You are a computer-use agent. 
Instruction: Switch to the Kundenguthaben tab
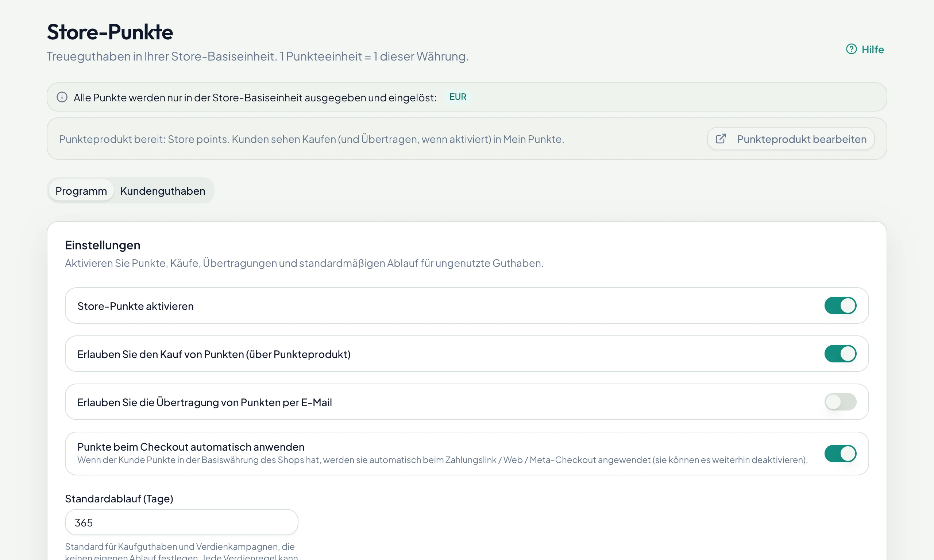point(163,191)
